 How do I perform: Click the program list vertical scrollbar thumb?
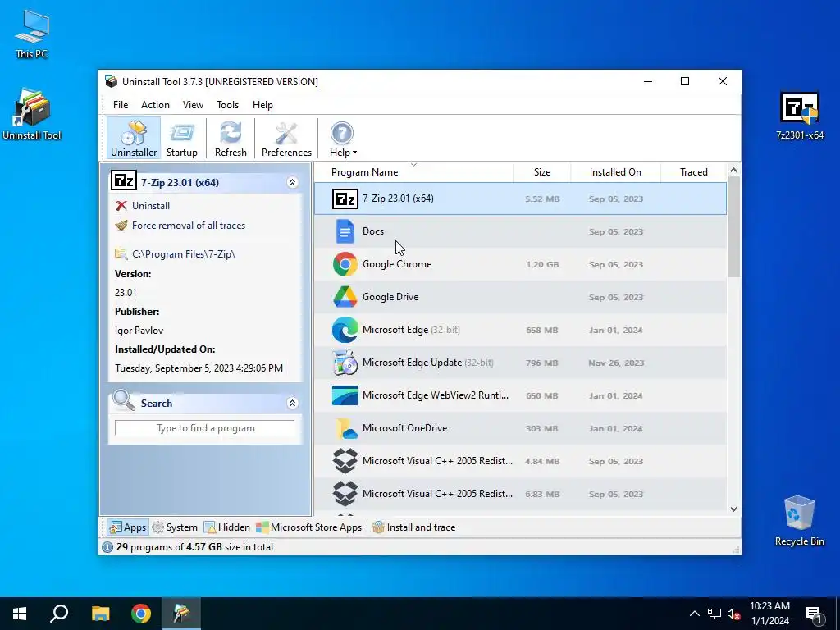click(734, 226)
